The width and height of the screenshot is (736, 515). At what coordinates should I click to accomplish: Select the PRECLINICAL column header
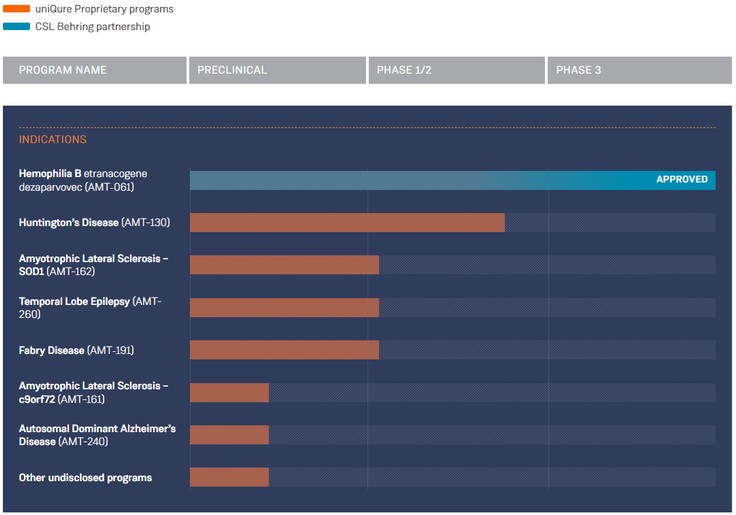276,70
